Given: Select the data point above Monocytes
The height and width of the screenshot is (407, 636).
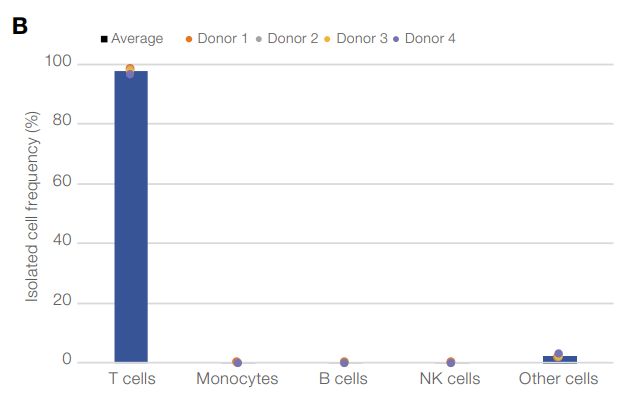Looking at the screenshot, I should pos(237,362).
